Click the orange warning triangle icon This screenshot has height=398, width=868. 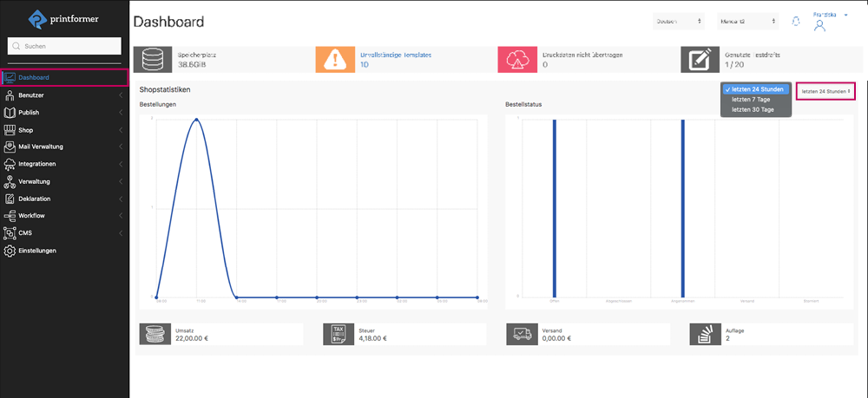334,59
